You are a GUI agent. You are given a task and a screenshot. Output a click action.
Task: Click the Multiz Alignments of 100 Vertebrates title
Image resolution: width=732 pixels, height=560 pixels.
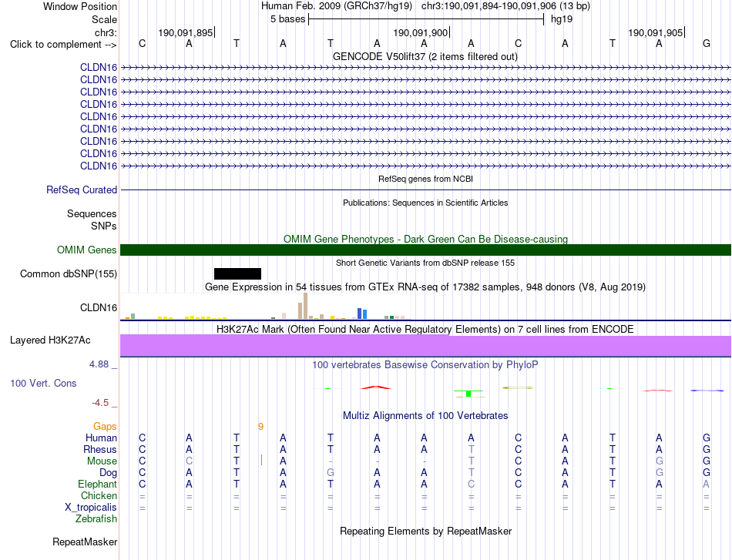425,416
